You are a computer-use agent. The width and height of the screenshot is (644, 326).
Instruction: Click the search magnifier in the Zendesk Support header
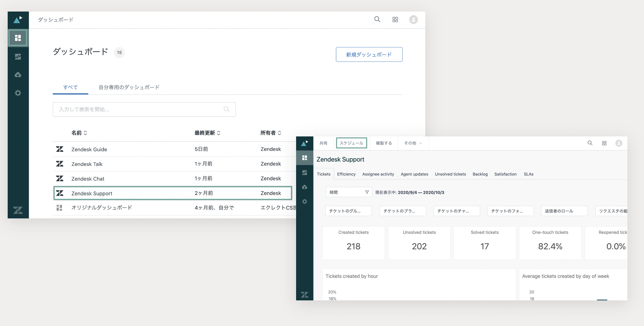(590, 143)
